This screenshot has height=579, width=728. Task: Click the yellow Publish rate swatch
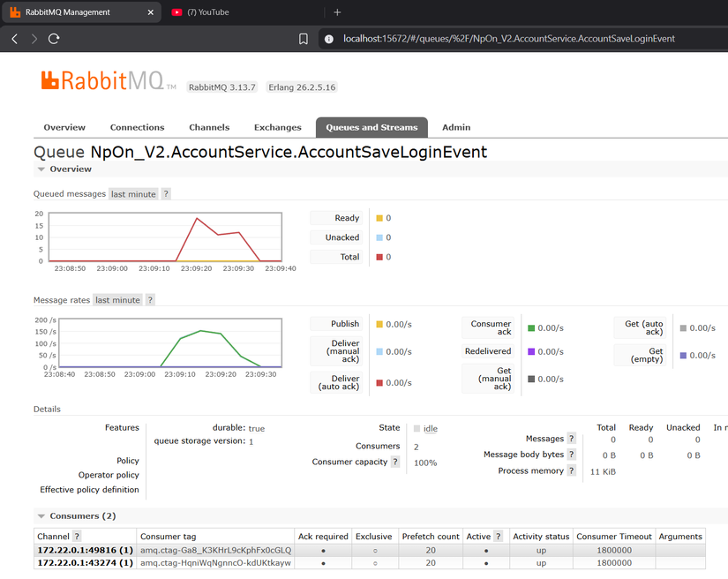[379, 325]
